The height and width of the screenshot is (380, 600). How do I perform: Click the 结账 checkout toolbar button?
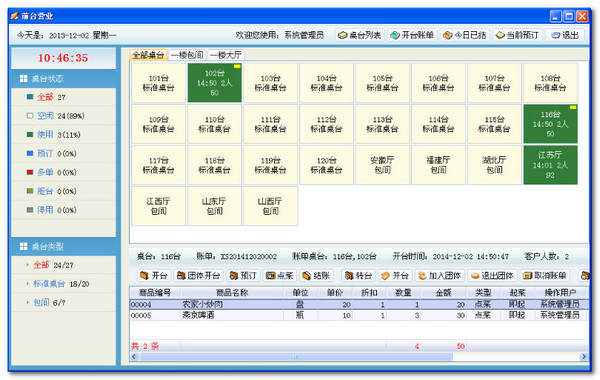(316, 276)
